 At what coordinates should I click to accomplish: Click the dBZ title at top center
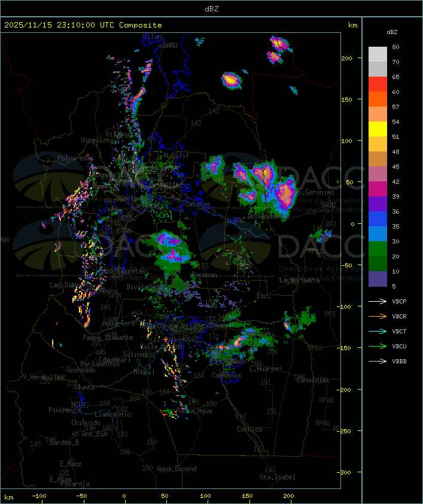[212, 8]
